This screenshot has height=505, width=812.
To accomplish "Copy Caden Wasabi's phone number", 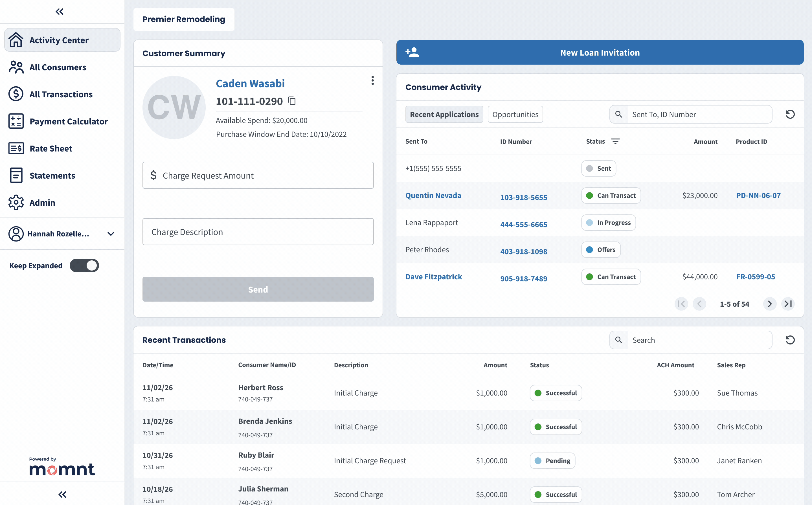I will [292, 100].
